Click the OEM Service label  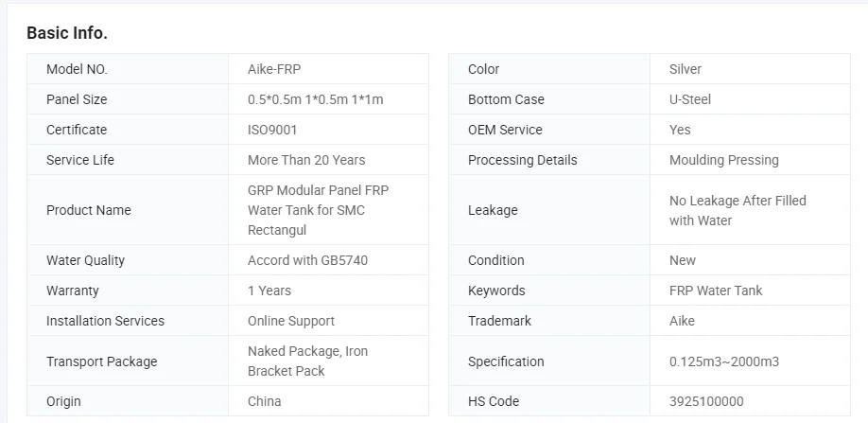[x=505, y=130]
